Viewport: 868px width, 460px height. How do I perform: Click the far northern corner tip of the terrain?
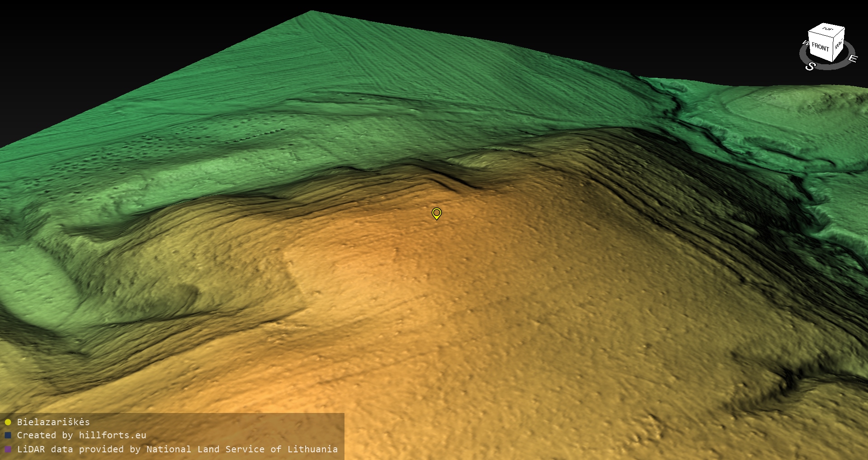(312, 12)
